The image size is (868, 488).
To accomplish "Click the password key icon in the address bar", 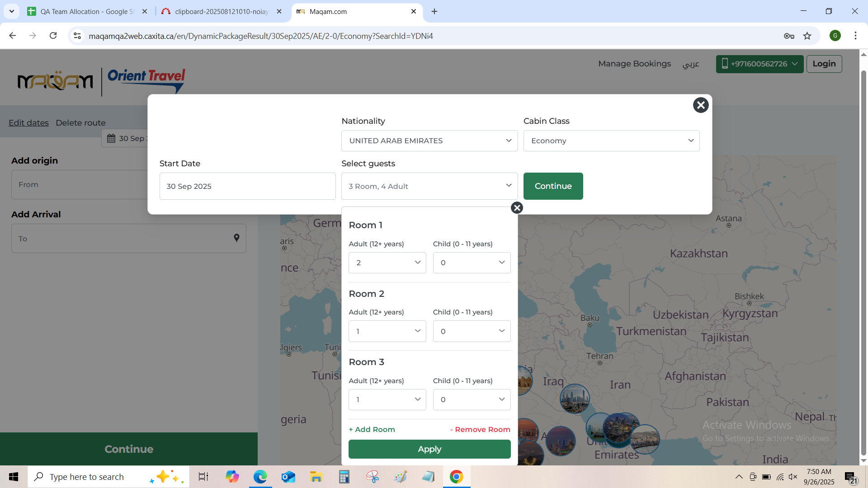I will 789,36.
